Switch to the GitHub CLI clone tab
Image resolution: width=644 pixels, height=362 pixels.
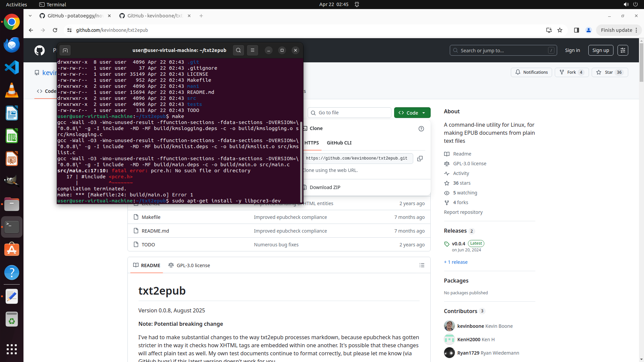coord(339,143)
